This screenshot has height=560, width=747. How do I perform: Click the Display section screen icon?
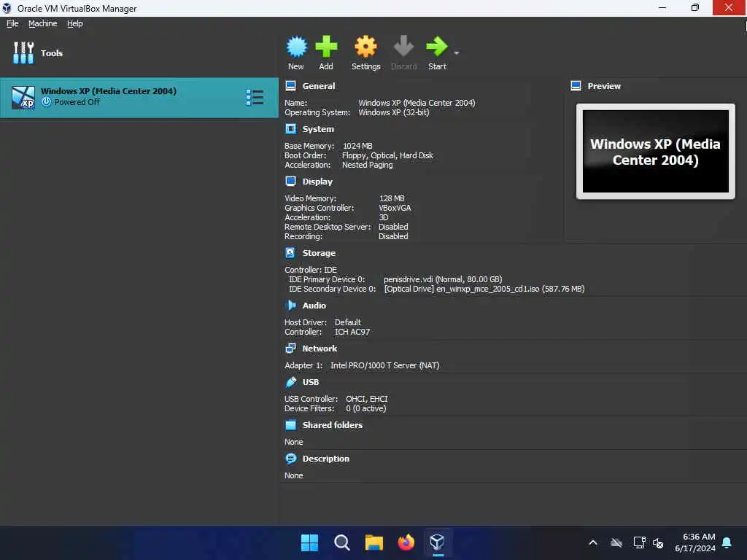coord(290,181)
